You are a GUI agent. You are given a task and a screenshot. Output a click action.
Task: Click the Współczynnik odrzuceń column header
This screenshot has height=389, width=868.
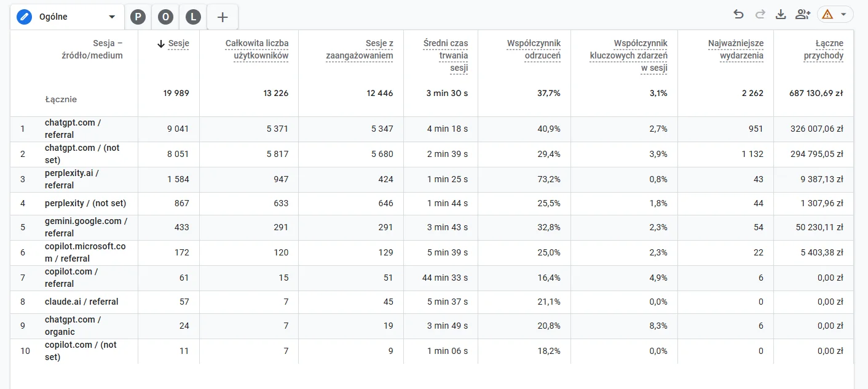pos(534,49)
